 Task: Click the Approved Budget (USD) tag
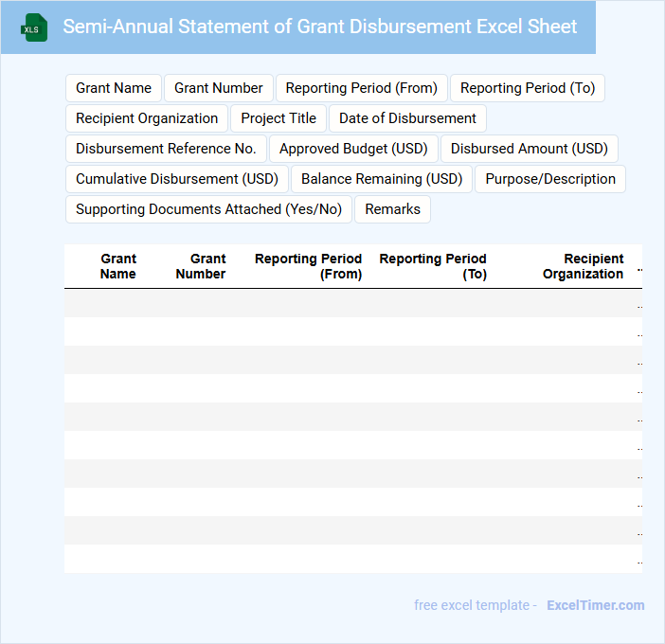pyautogui.click(x=354, y=149)
